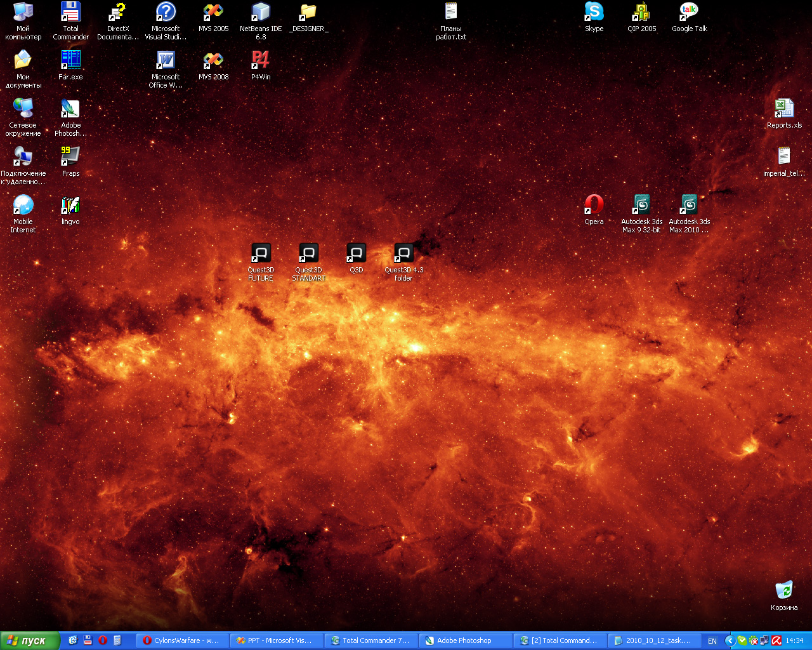Select the Quest3D STANDART shortcut
This screenshot has width=812, height=650.
(309, 262)
